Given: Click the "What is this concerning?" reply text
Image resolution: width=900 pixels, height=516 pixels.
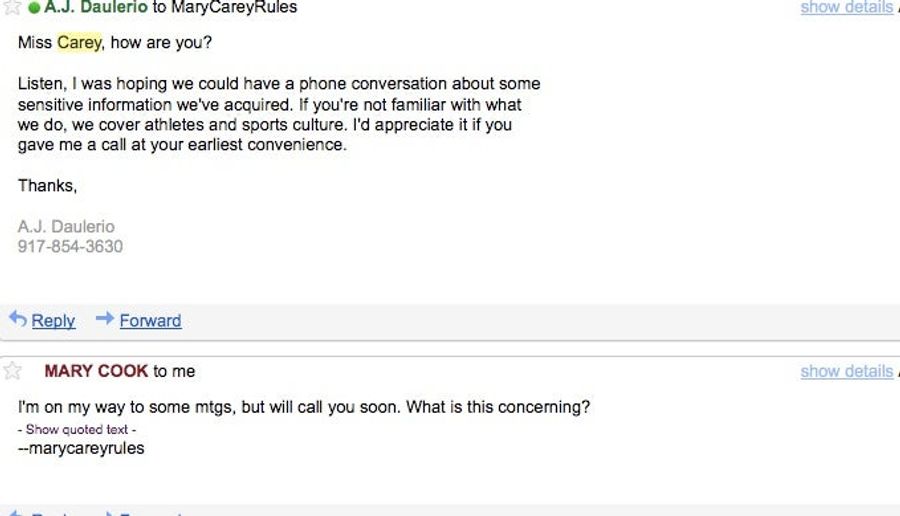Looking at the screenshot, I should tap(498, 407).
